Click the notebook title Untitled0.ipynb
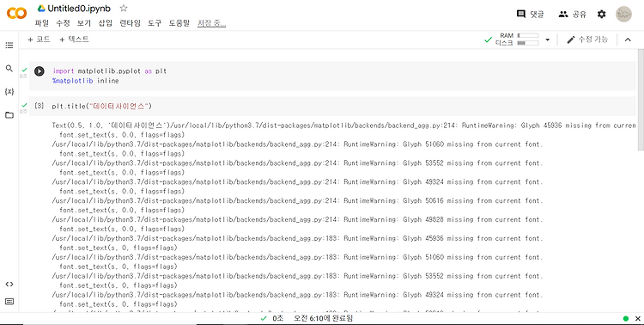Image resolution: width=644 pixels, height=325 pixels. 79,9
